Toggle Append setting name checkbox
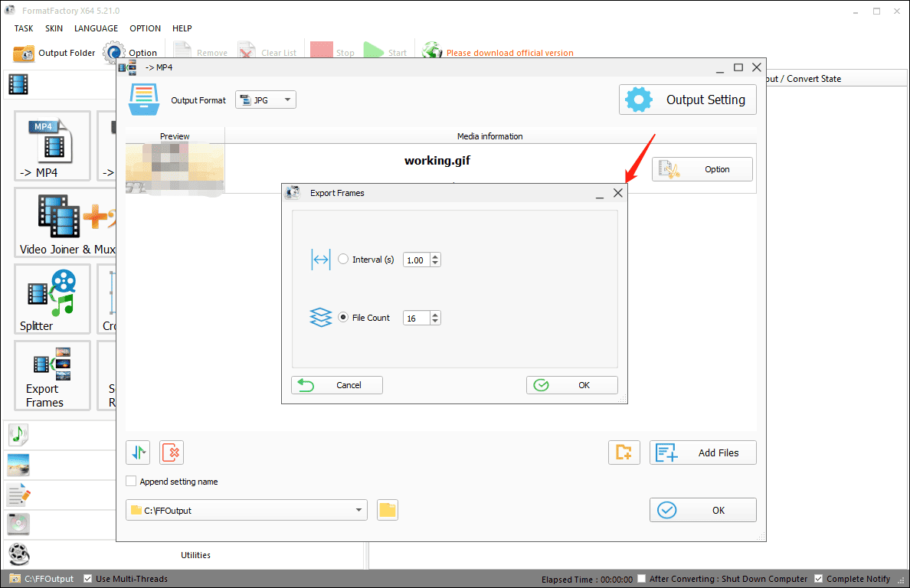This screenshot has width=910, height=588. point(131,482)
